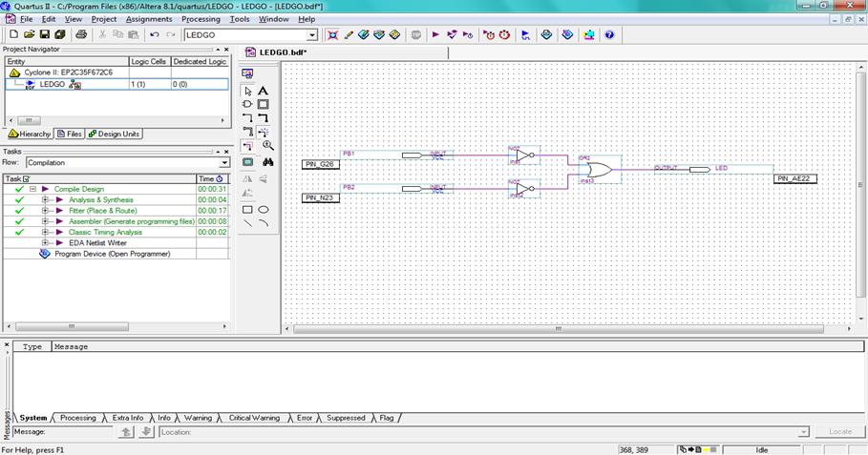Switch to the Error messages tab
The width and height of the screenshot is (868, 455).
click(x=305, y=418)
